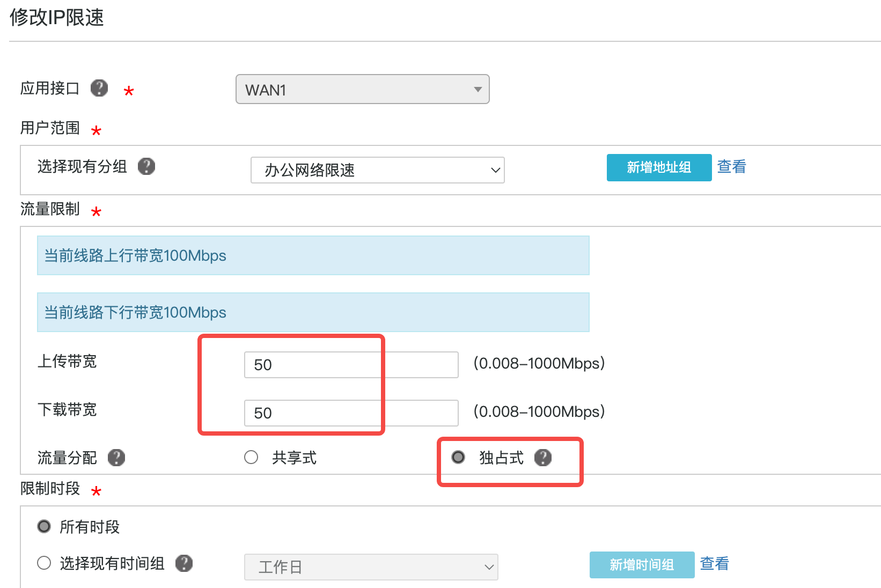
Task: Expand the 办公网络限速 group dropdown
Action: [377, 170]
